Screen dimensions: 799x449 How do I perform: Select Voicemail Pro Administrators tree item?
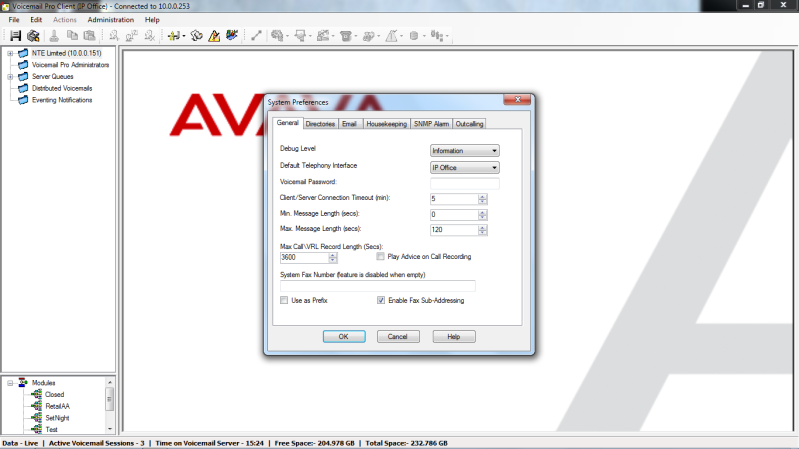[x=70, y=65]
